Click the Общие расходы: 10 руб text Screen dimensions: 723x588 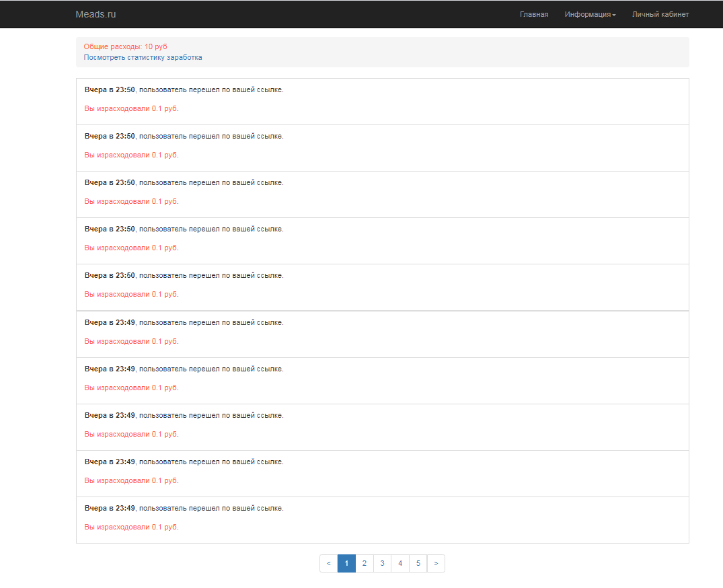125,46
